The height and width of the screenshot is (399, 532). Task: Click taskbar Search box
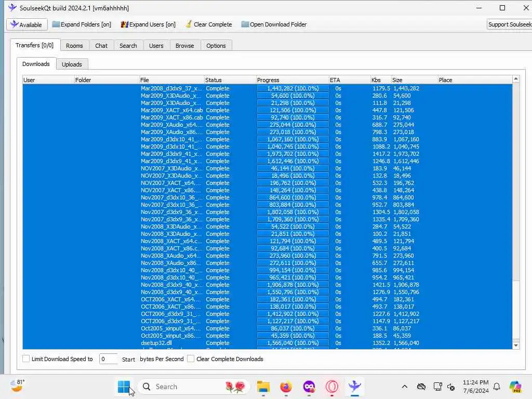194,387
